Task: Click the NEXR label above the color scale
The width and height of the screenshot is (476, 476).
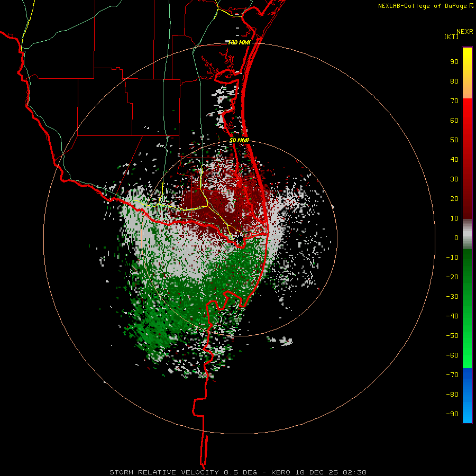Action: 464,32
